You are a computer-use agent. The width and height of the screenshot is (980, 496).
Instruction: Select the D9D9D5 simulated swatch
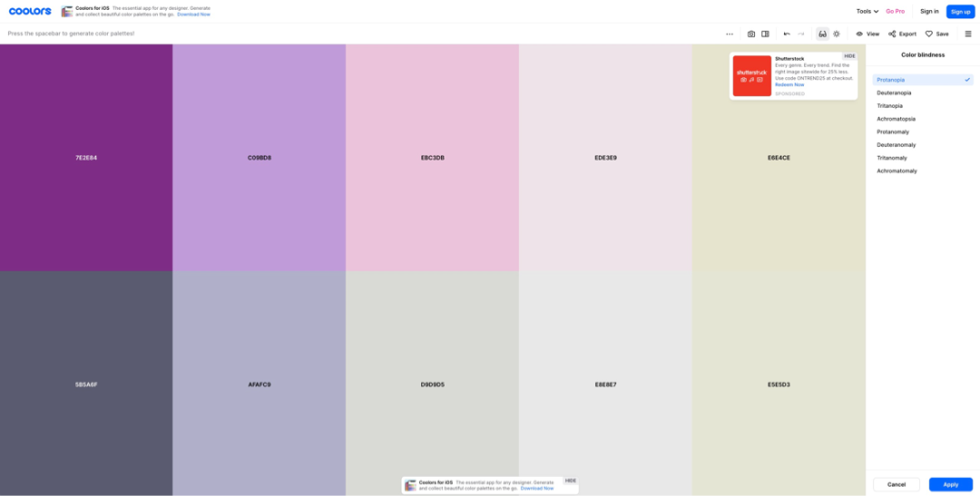[x=433, y=384]
